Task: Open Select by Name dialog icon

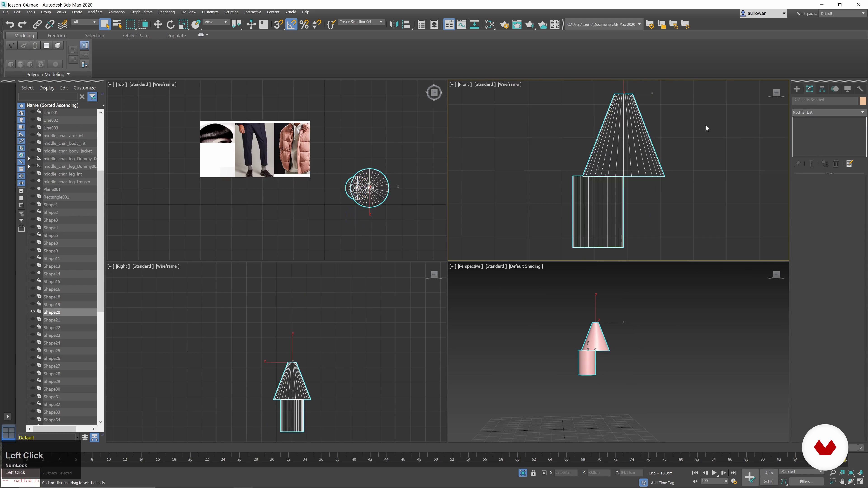Action: click(x=118, y=24)
